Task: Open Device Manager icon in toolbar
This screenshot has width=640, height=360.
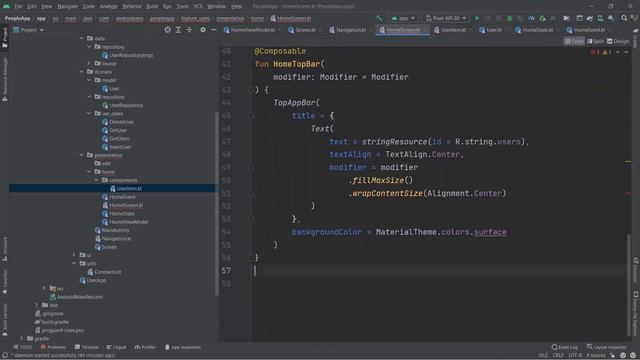Action: (600, 18)
